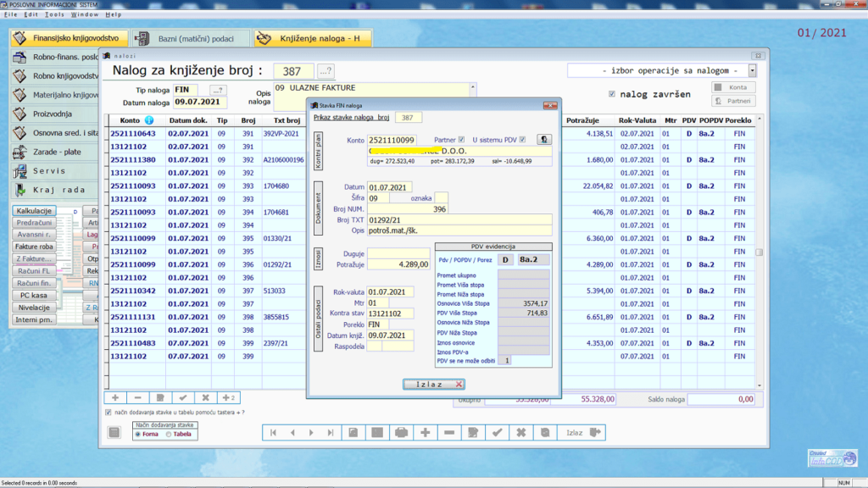This screenshot has height=488, width=868.
Task: Click info icon beside Konto column header
Action: pyautogui.click(x=149, y=120)
